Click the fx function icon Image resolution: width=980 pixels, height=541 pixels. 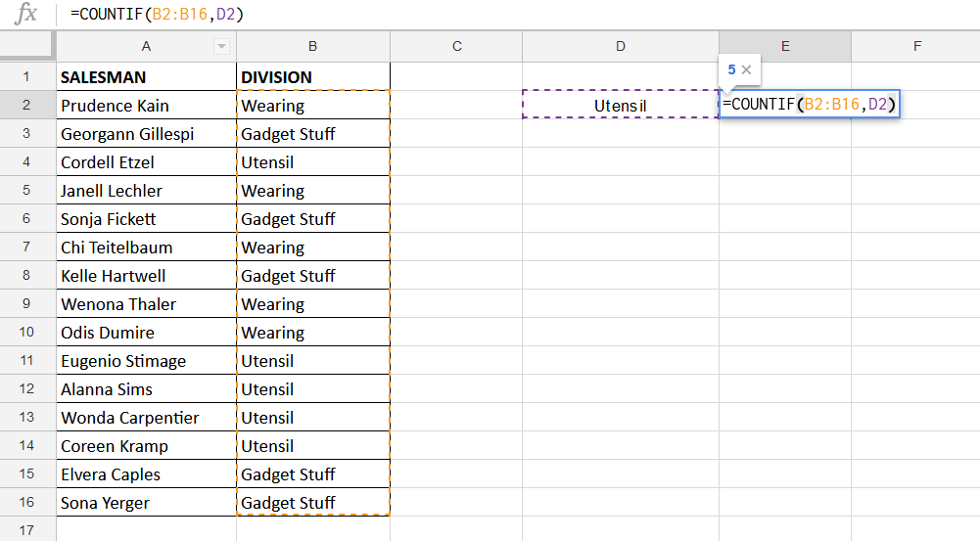[27, 14]
